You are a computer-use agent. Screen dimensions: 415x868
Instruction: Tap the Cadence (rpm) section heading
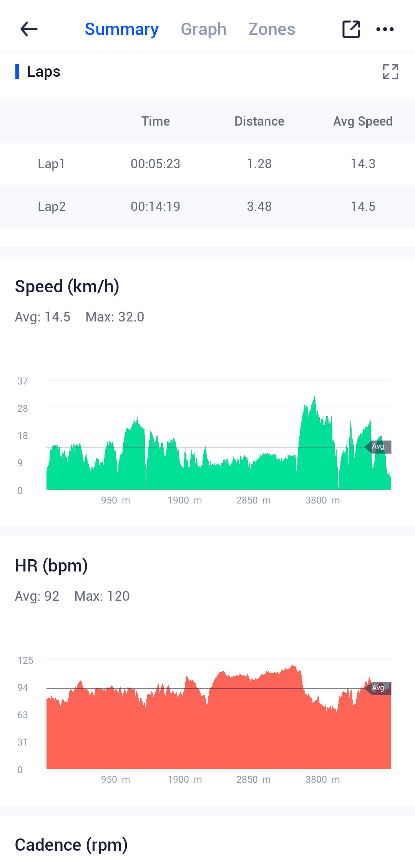coord(71,845)
